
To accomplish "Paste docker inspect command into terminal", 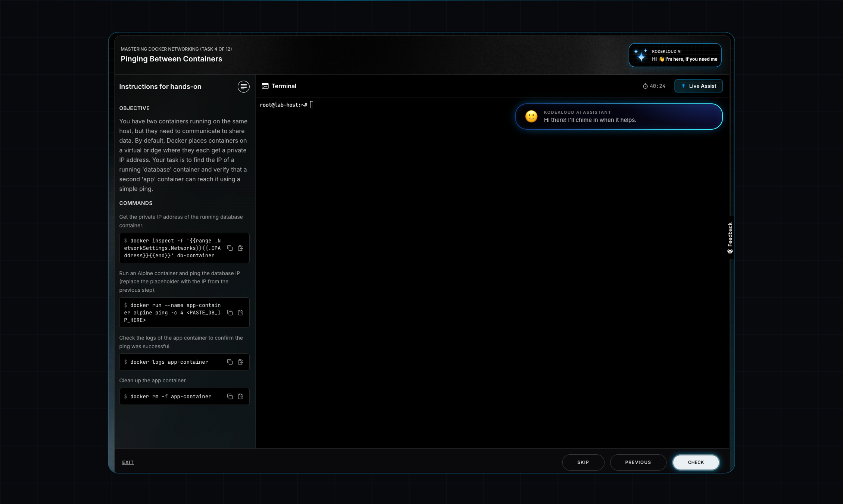I will pyautogui.click(x=240, y=248).
